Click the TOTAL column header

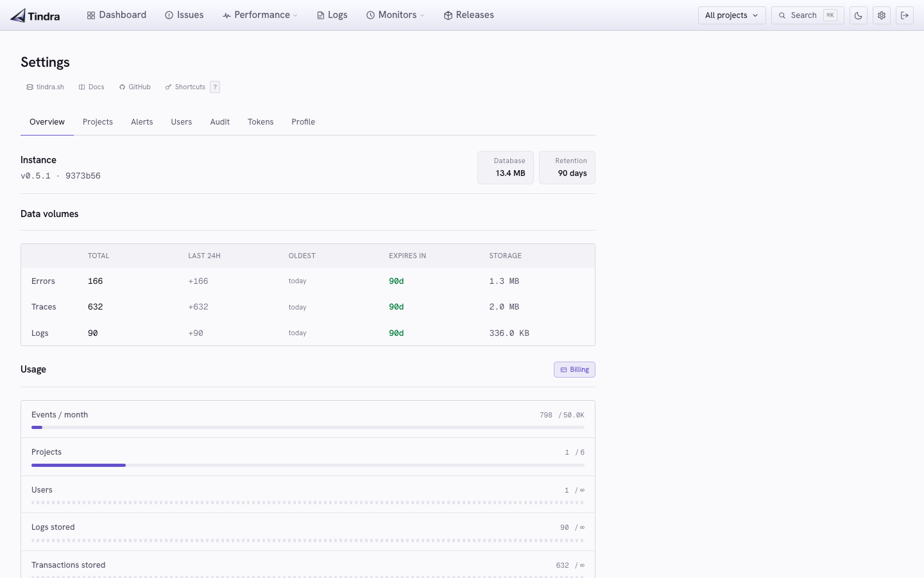pyautogui.click(x=99, y=256)
